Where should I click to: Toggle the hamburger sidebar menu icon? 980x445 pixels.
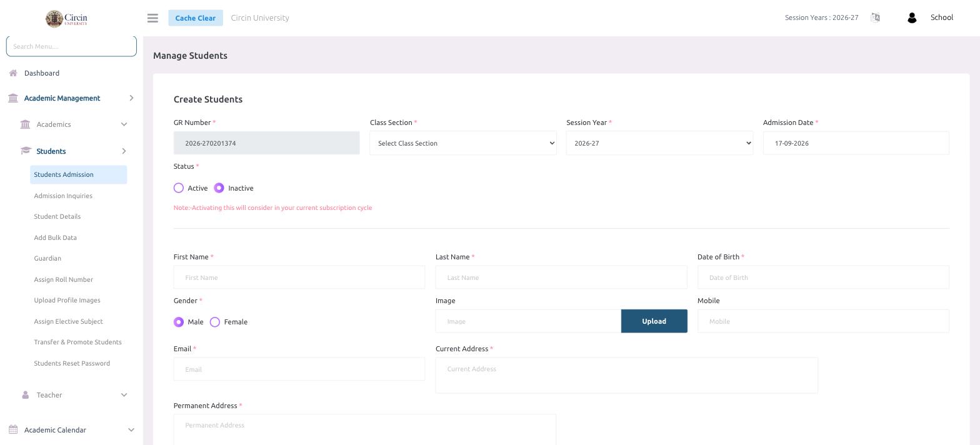tap(152, 18)
